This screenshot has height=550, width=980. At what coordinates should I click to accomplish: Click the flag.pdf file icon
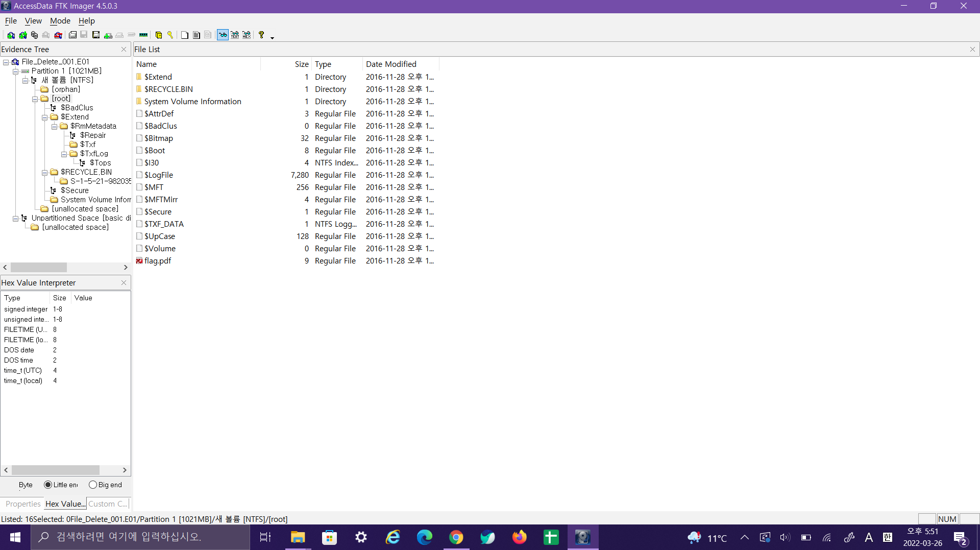tap(139, 261)
